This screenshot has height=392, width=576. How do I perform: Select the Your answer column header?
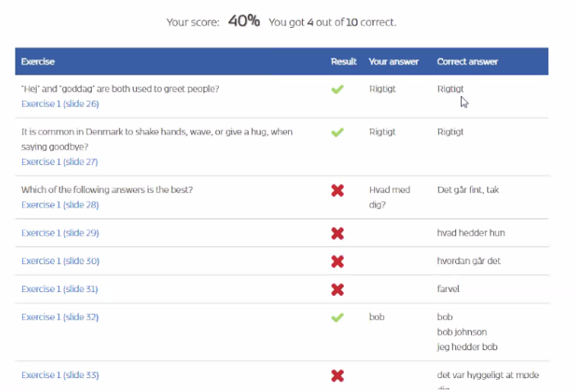click(394, 62)
